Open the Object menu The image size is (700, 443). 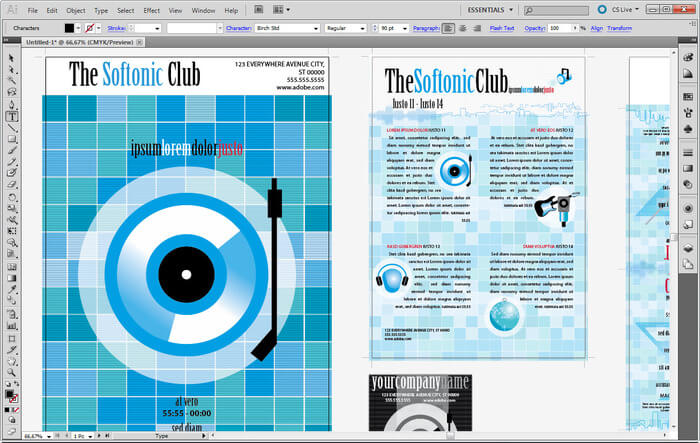75,10
